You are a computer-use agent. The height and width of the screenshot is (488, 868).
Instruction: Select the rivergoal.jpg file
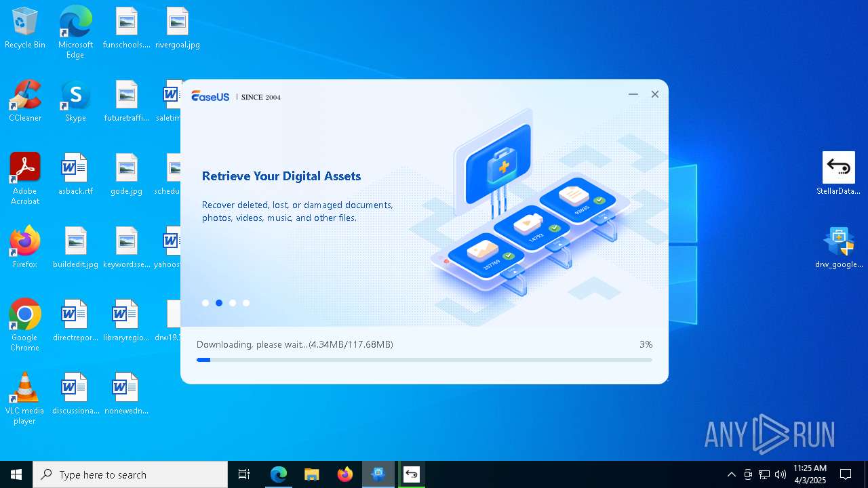(x=178, y=28)
